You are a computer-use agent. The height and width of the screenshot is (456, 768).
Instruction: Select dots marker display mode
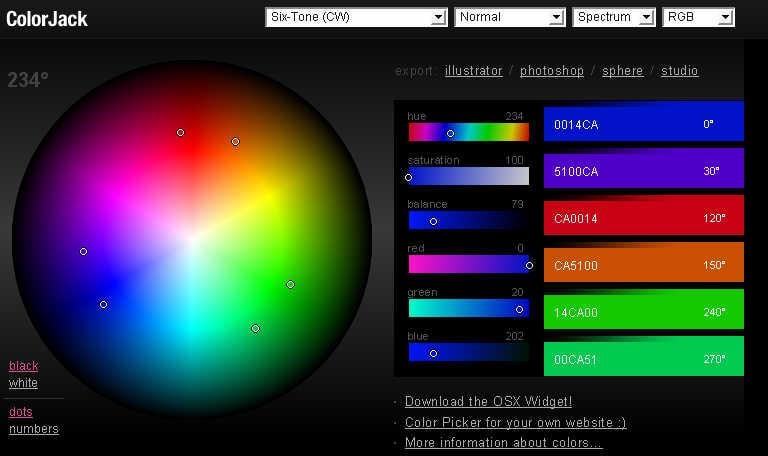21,412
